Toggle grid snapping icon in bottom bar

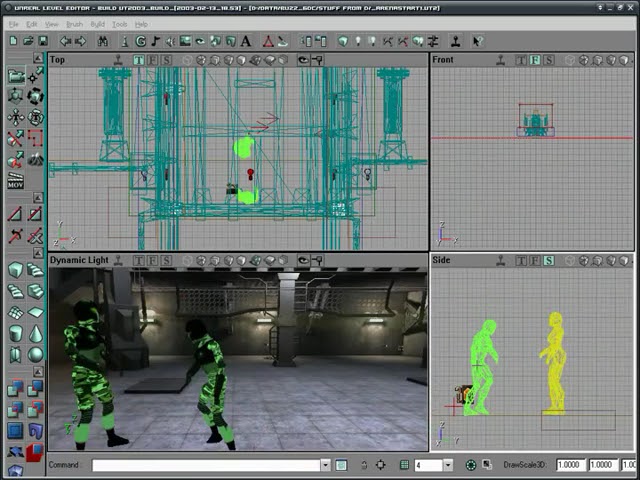point(404,464)
